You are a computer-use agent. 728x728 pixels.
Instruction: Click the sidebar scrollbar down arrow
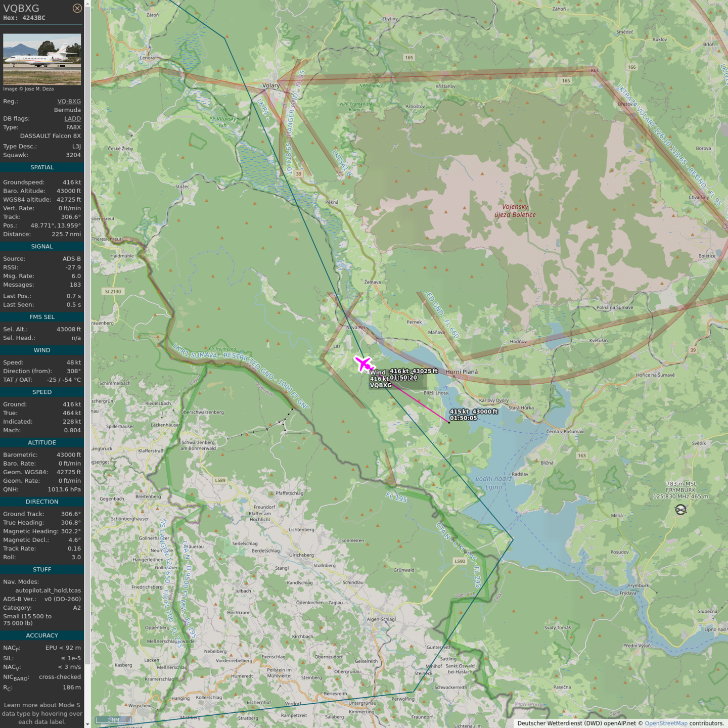coord(87,724)
